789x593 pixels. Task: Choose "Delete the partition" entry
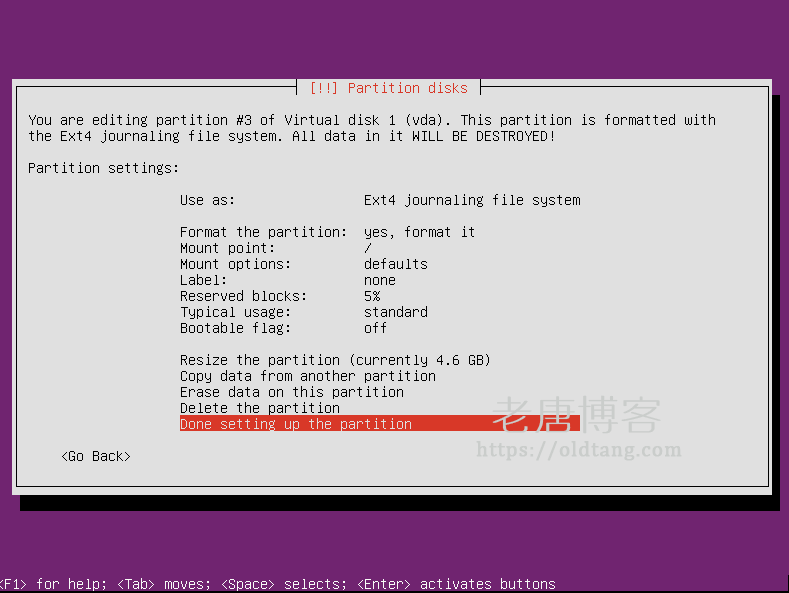tap(259, 408)
